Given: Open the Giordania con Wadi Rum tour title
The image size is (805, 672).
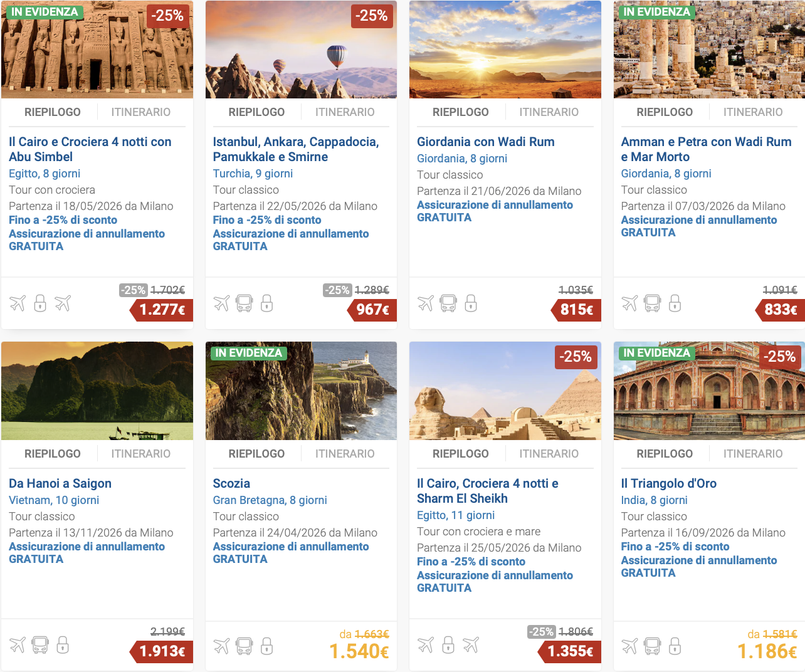Looking at the screenshot, I should pyautogui.click(x=485, y=142).
